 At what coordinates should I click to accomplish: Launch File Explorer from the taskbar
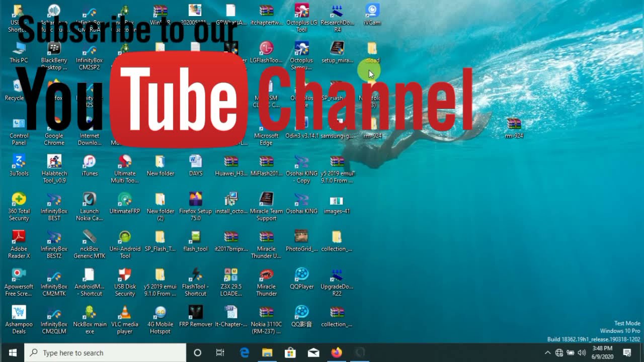267,352
